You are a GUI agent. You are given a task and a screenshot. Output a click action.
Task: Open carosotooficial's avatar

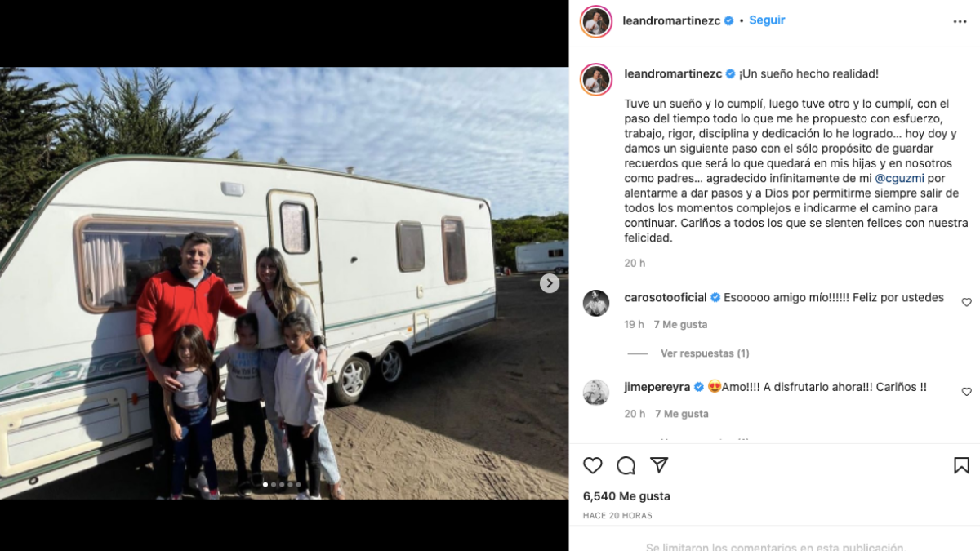pyautogui.click(x=596, y=303)
